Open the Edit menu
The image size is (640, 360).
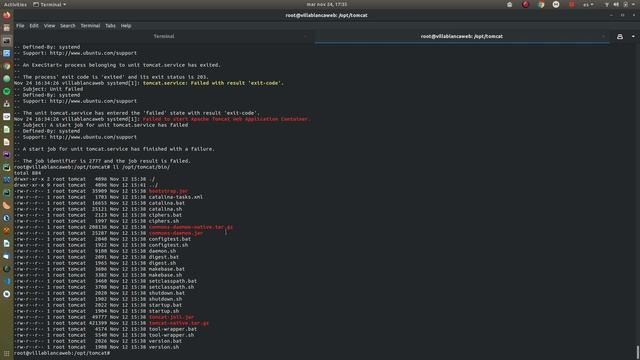tap(34, 26)
